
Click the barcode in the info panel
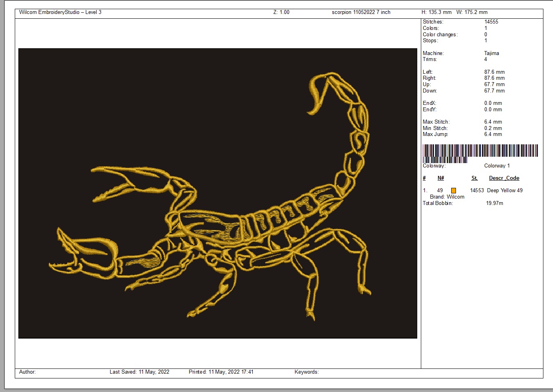(x=480, y=154)
